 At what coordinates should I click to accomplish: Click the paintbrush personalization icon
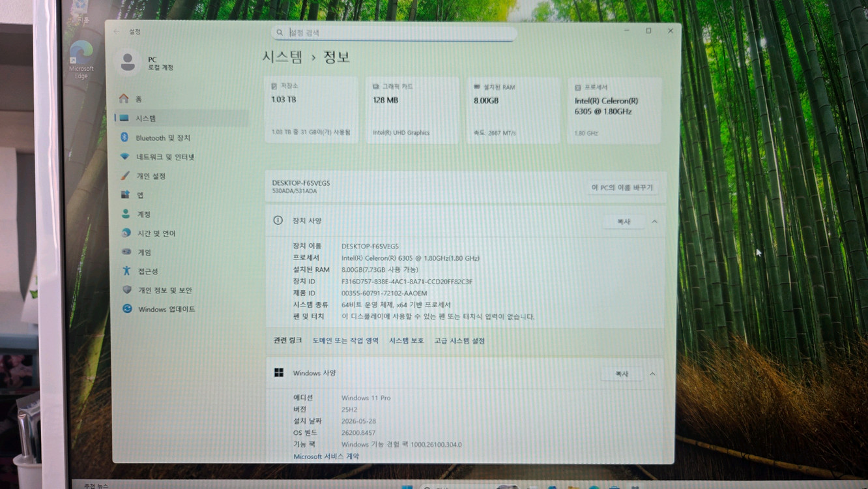[x=124, y=176]
